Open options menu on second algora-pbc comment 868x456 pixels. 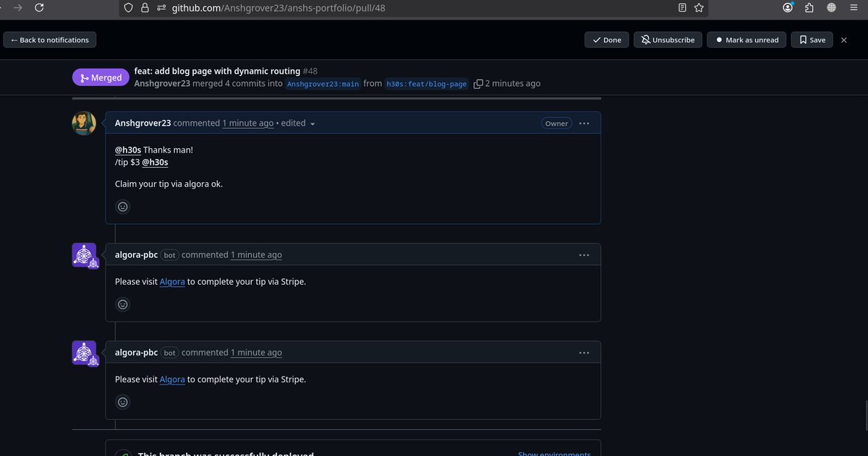[x=584, y=353]
